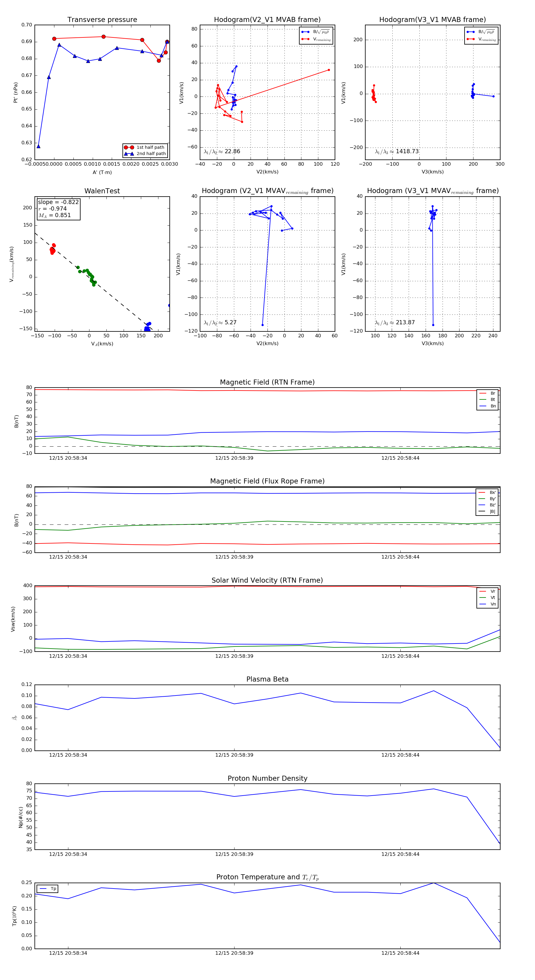This screenshot has height=980, width=535.
Task: Select the "Vt" legend entry
Action: coord(487,598)
